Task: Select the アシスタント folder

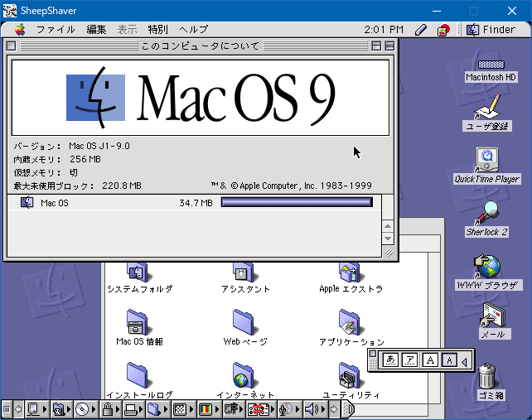Action: pos(245,278)
